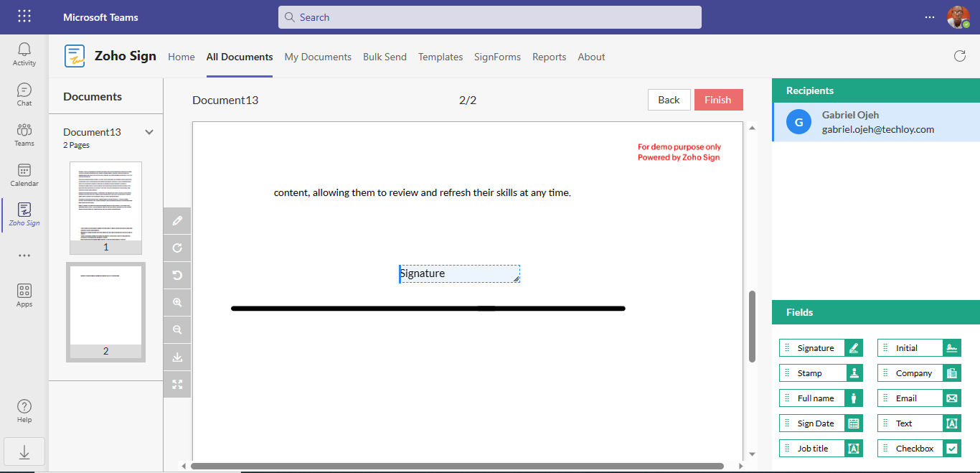Open Teams section in the sidebar
Viewport: 980px width, 473px height.
point(24,135)
